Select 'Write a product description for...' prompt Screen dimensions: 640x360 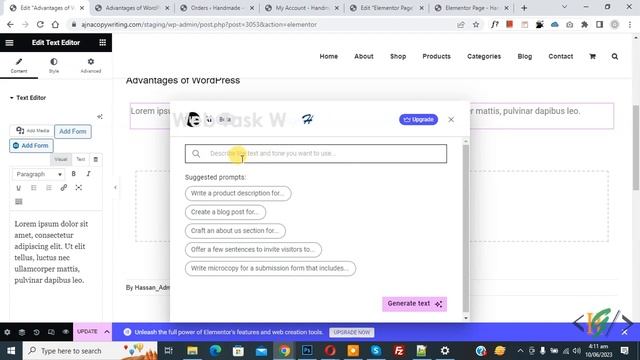point(238,193)
